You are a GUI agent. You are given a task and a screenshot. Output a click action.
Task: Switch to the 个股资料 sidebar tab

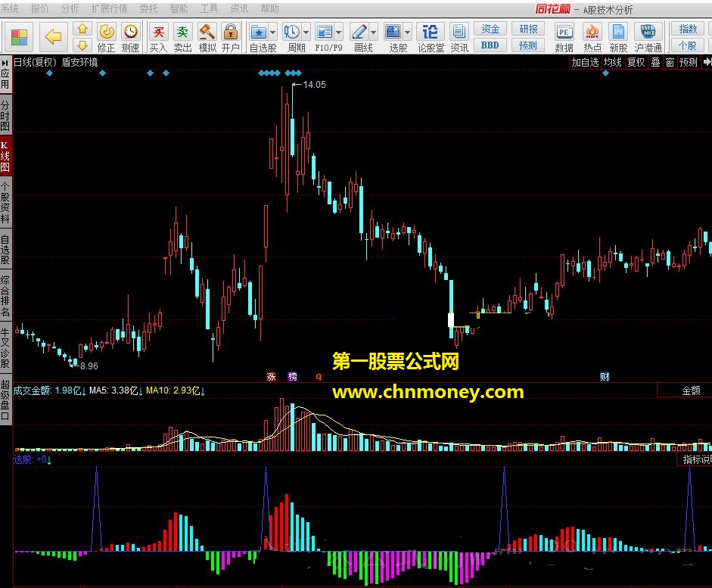click(5, 202)
